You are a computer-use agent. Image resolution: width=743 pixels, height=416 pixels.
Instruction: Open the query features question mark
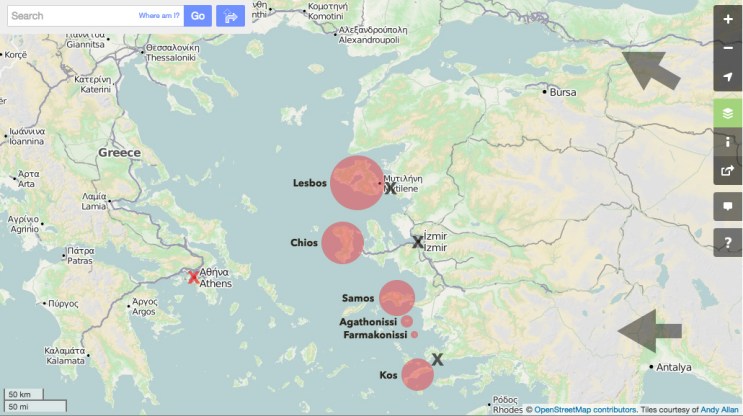(728, 243)
